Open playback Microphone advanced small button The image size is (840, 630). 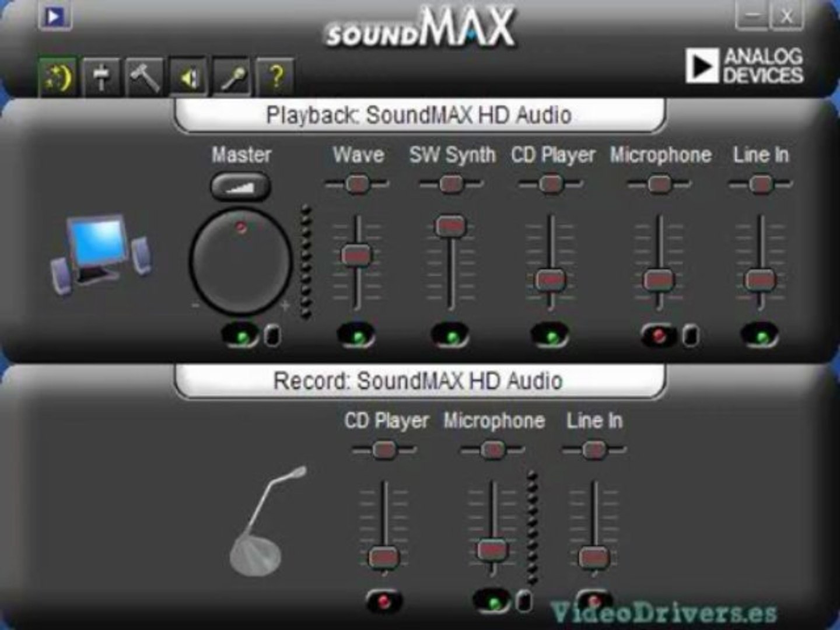tap(691, 335)
